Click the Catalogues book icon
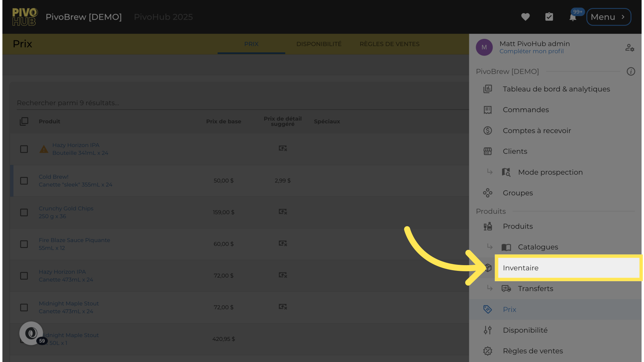Viewport: 644px width, 362px height. 506,247
